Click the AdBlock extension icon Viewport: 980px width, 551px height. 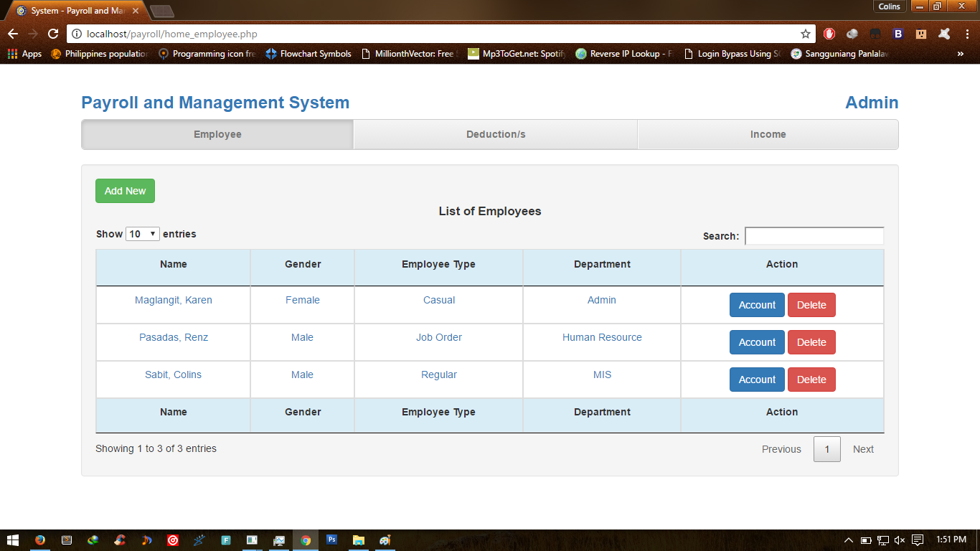coord(829,34)
